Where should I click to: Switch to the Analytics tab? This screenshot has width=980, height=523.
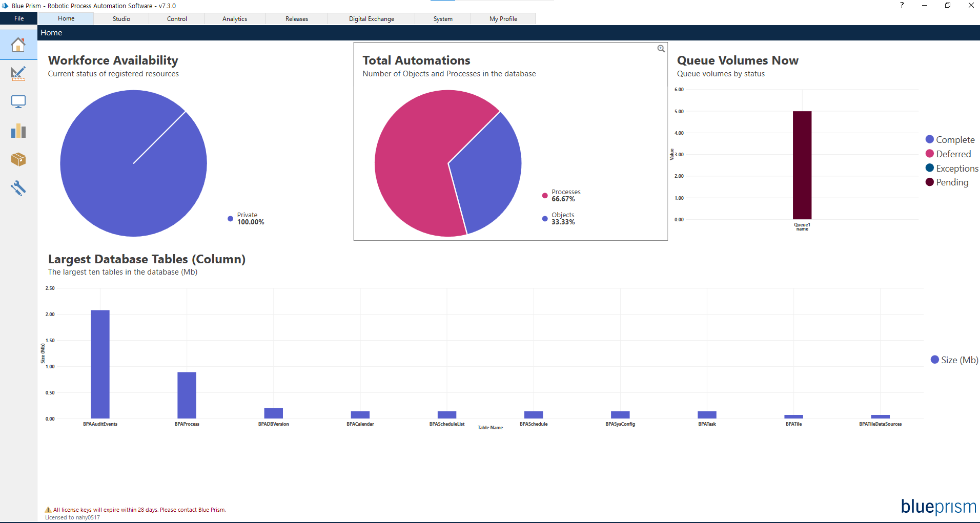tap(235, 18)
